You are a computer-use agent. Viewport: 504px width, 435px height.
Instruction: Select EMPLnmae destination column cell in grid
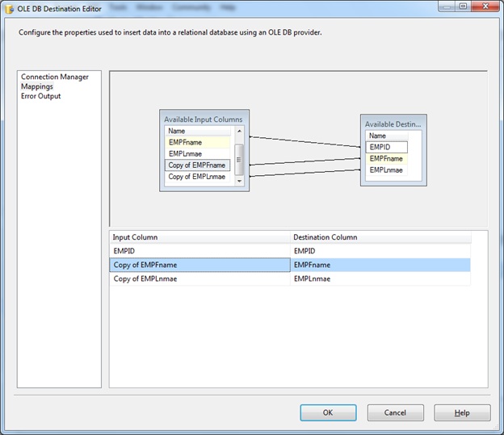380,278
